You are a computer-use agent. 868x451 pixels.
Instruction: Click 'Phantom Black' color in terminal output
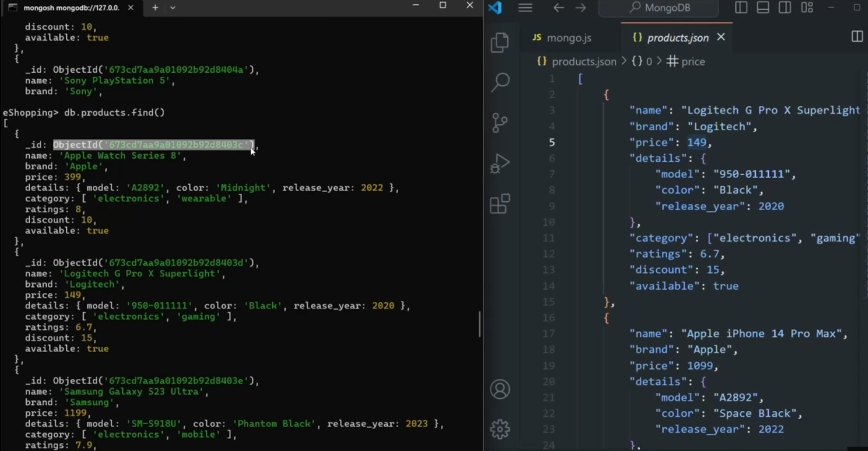pos(275,424)
